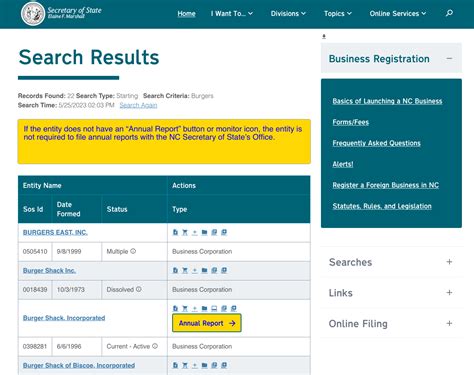474x375 pixels.
Task: Open the Online Services menu
Action: [x=398, y=14]
